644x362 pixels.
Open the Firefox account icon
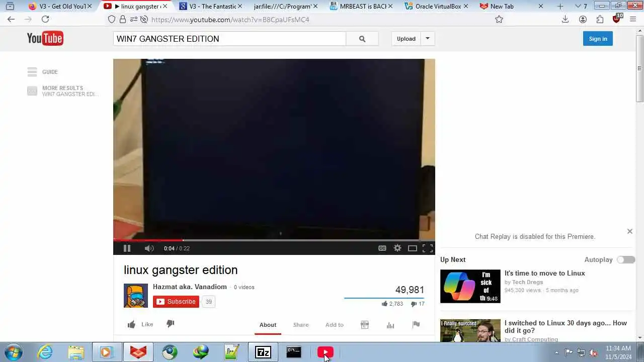point(583,19)
